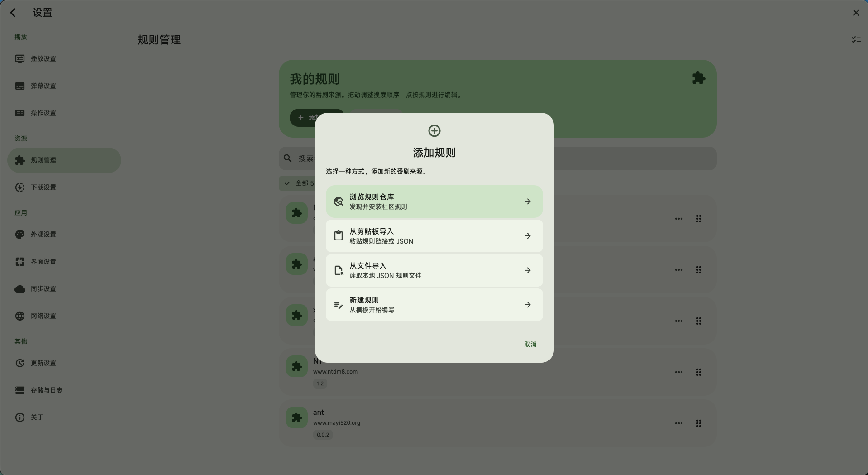Choose 从剪贴板导入 option

434,236
